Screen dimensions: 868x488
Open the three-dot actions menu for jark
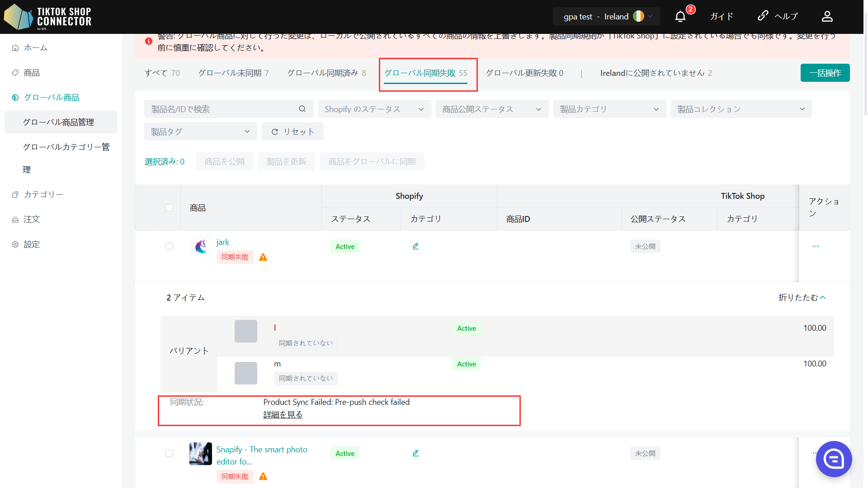point(816,246)
